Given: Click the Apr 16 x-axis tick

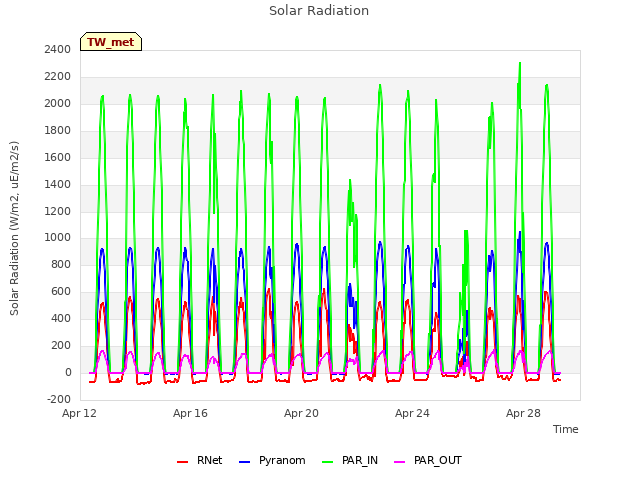Looking at the screenshot, I should click(190, 413).
